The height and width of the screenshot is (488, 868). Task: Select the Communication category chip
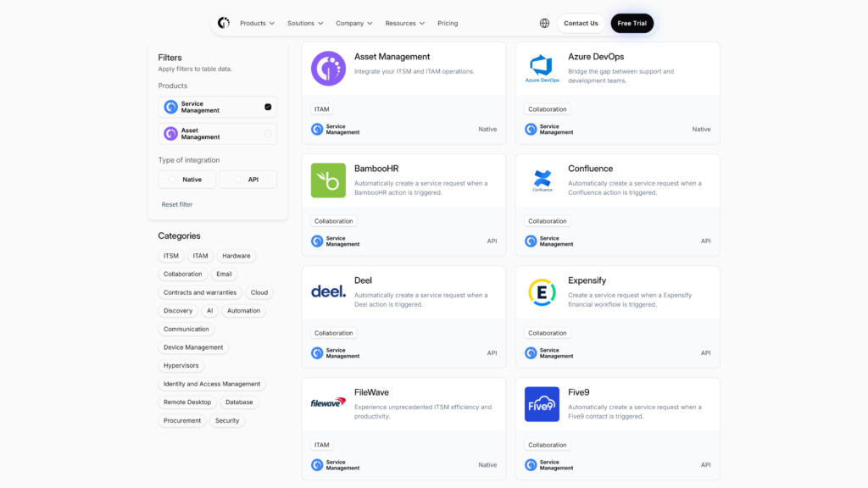pos(186,329)
